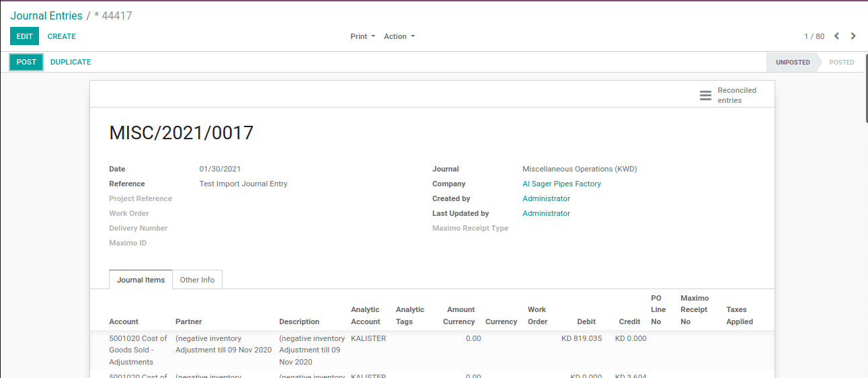Sort by the Description column header
Image resolution: width=868 pixels, height=378 pixels.
click(x=299, y=322)
